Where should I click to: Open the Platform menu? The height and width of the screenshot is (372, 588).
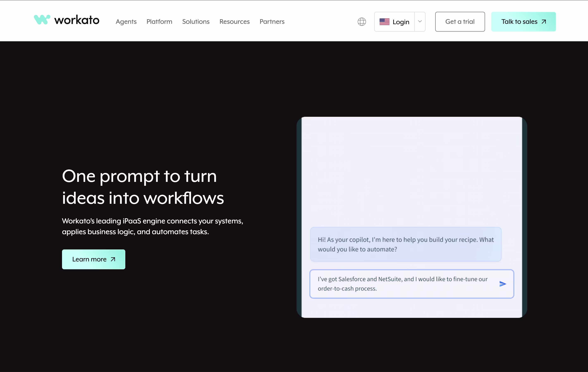159,22
